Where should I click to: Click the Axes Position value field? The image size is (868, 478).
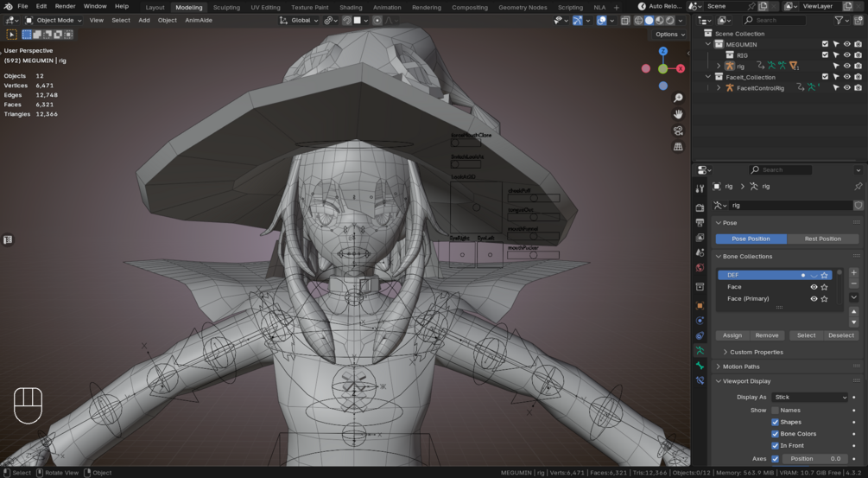point(814,459)
